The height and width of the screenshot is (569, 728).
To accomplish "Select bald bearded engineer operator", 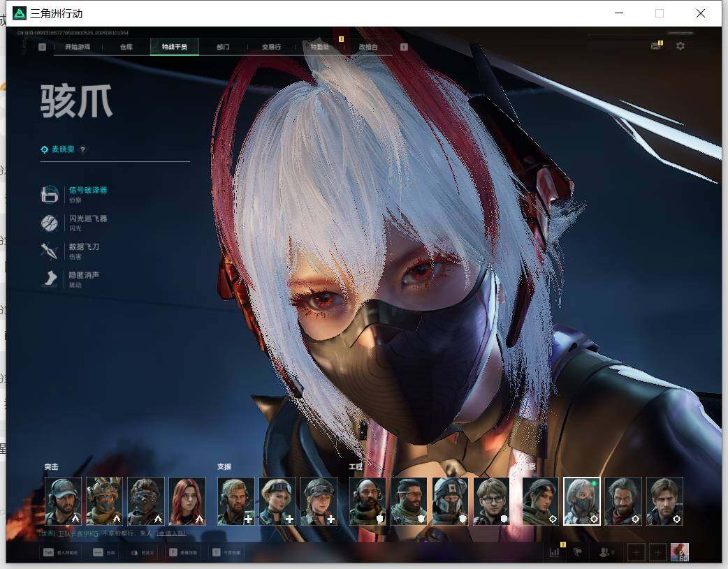I will click(367, 501).
